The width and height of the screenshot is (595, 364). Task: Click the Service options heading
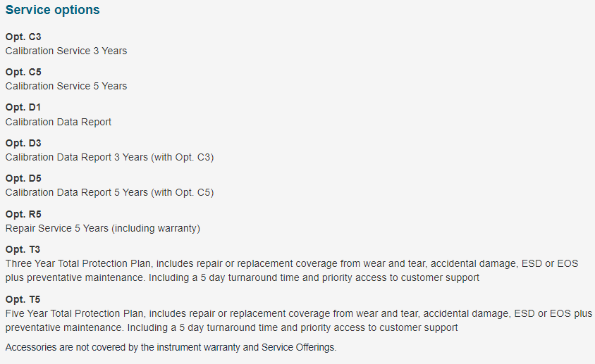click(52, 10)
